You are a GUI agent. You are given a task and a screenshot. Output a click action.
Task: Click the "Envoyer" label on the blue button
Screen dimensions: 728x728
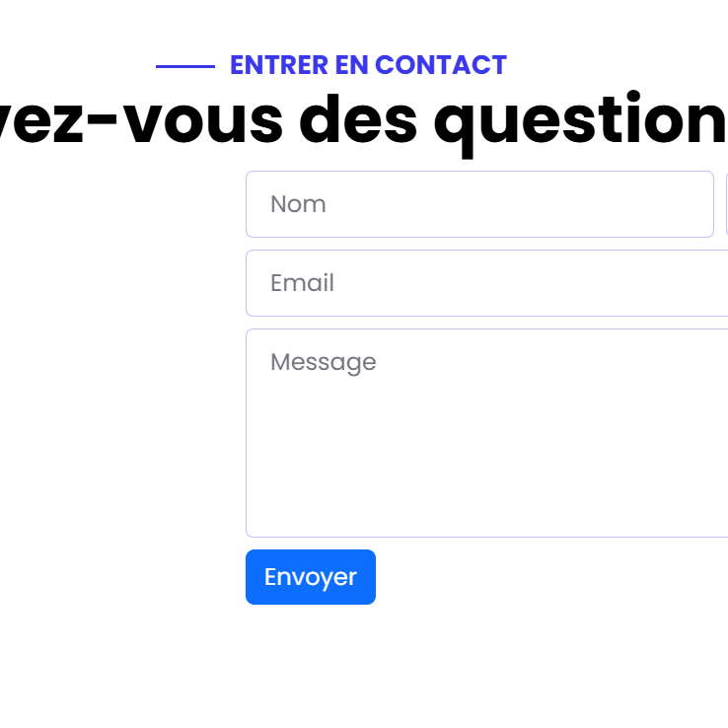tap(311, 577)
